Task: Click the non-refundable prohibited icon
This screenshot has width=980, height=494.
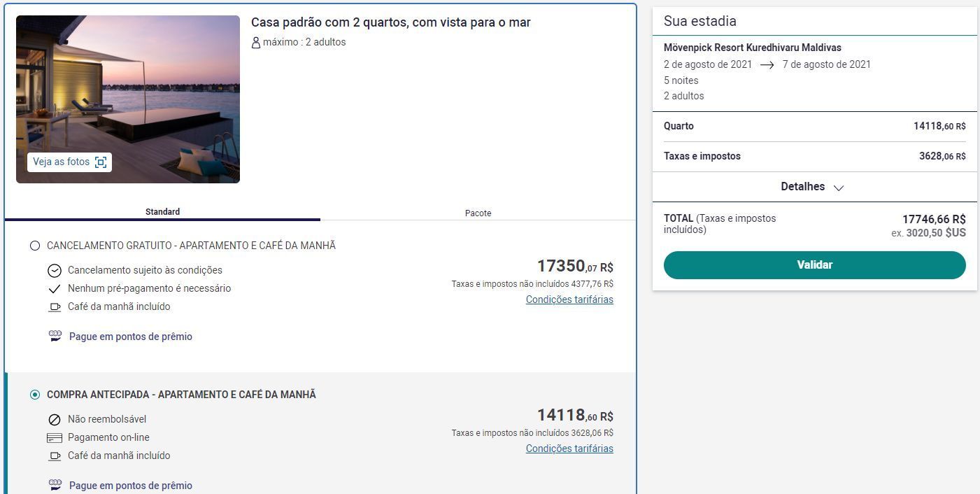Action: pos(55,420)
